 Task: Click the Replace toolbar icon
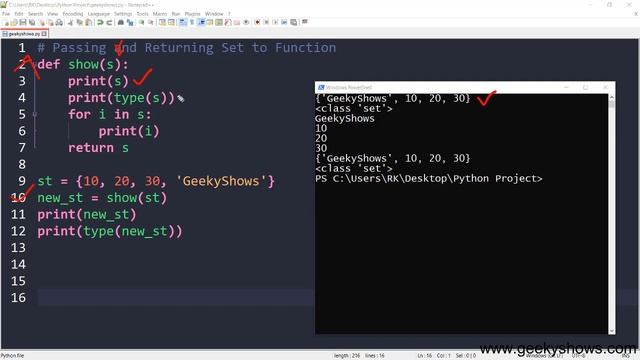pos(130,22)
